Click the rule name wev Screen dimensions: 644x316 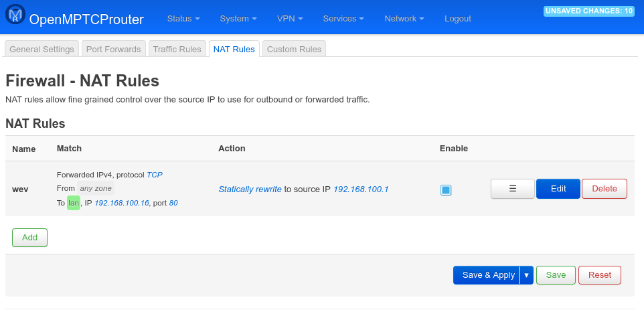[20, 190]
